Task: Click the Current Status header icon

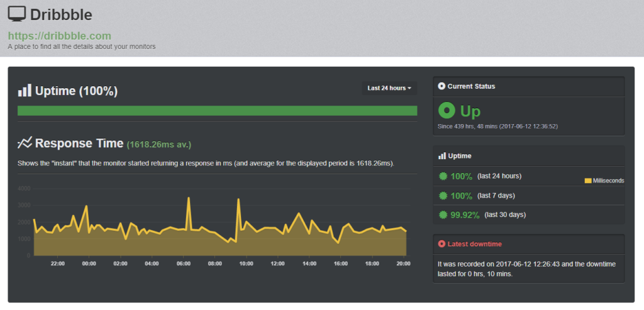Action: [441, 86]
